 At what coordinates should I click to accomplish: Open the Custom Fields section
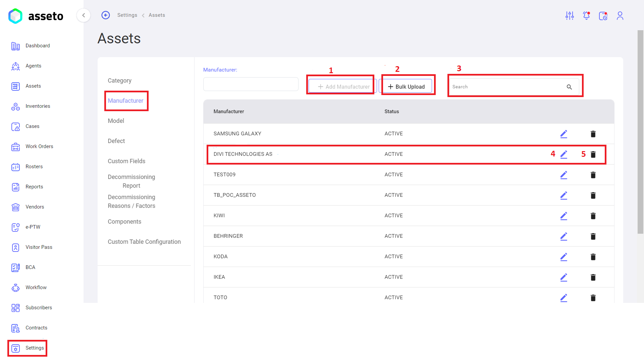click(x=126, y=161)
